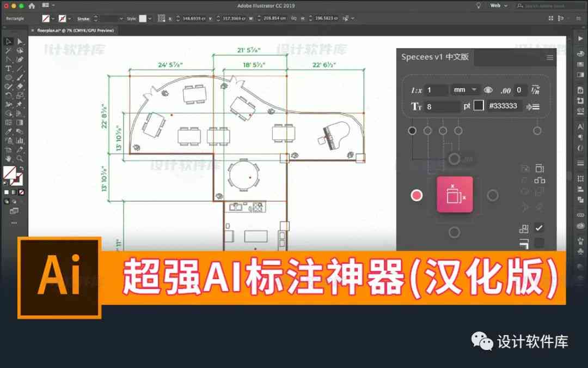
Task: Click fraction format icon in Specees panel
Action: pyautogui.click(x=536, y=90)
